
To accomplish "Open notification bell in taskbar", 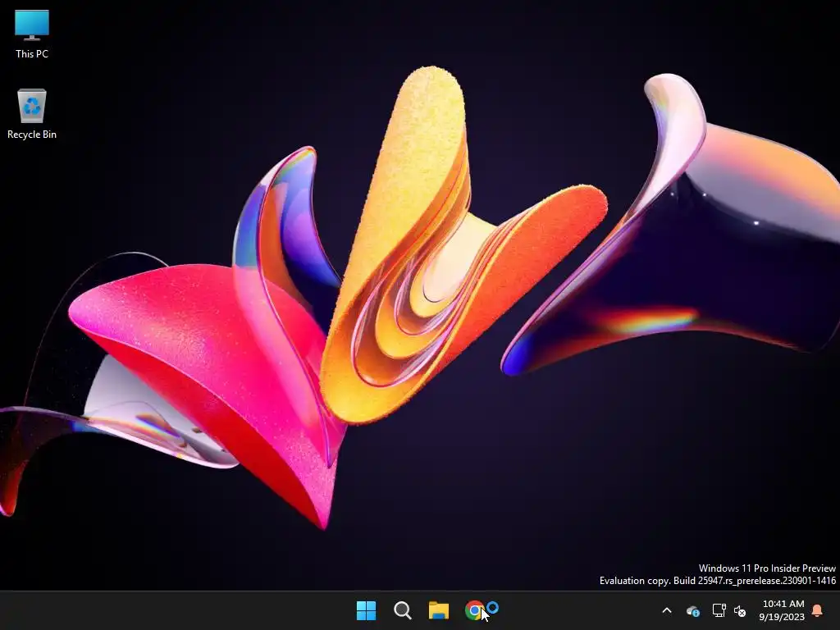I will coord(818,610).
